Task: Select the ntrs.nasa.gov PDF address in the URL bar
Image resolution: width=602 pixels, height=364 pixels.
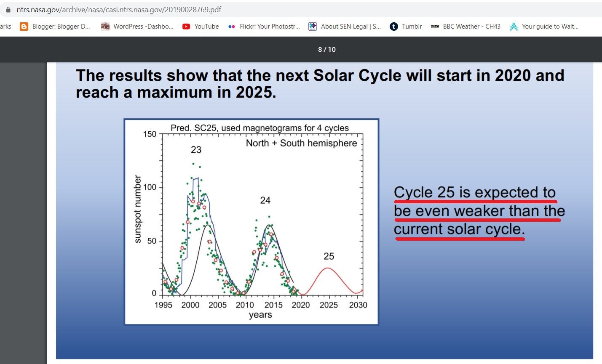Action: (119, 9)
